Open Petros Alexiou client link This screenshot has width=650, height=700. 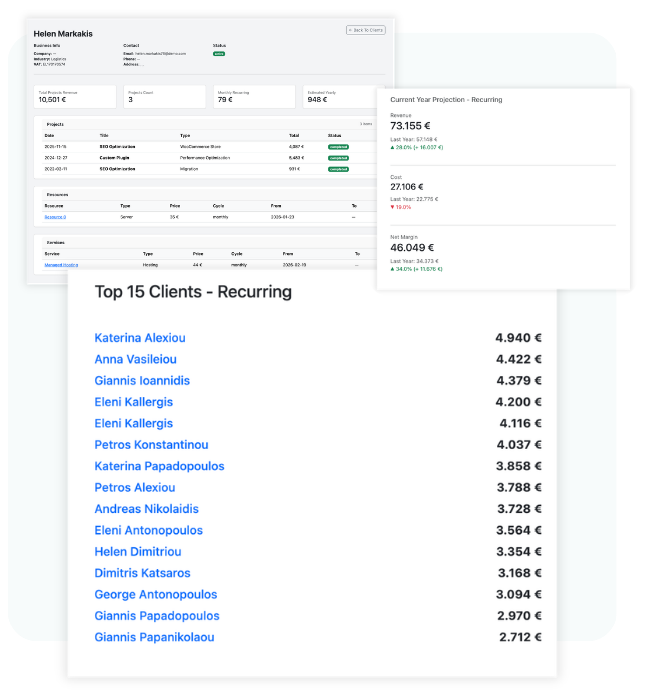(135, 488)
